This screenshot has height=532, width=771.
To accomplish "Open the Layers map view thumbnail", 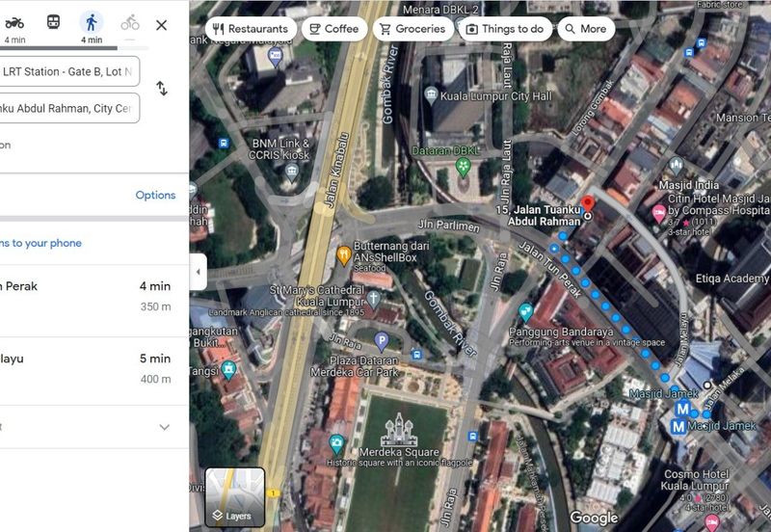I will coord(234,497).
